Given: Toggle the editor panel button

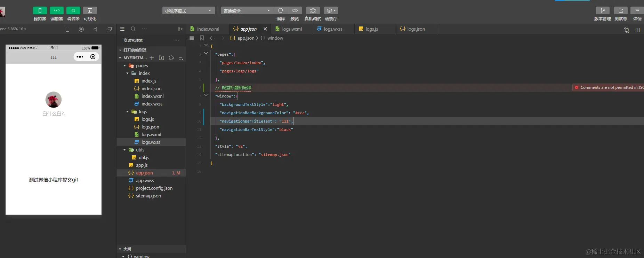Looking at the screenshot, I should click(x=56, y=10).
